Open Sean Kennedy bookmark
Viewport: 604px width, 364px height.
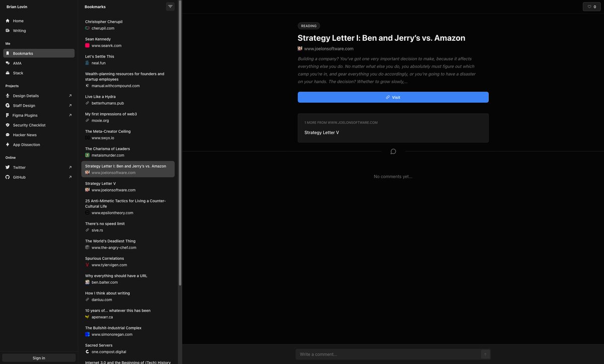pyautogui.click(x=128, y=42)
